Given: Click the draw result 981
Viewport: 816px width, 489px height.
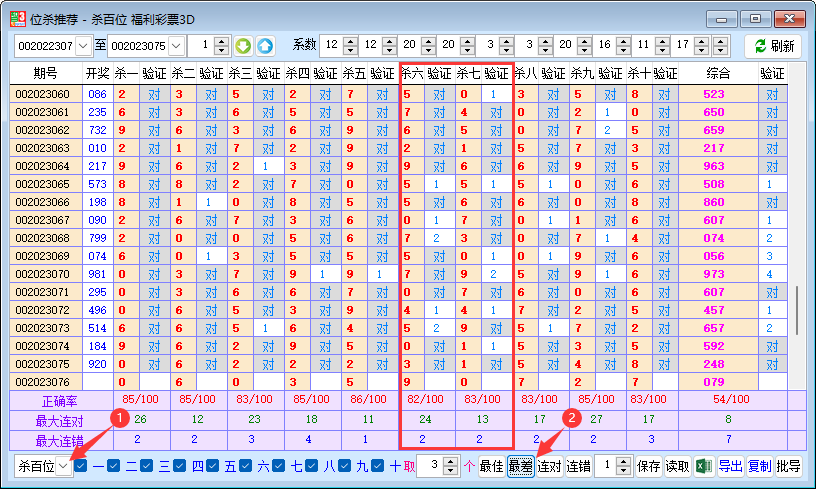Looking at the screenshot, I should coord(97,274).
